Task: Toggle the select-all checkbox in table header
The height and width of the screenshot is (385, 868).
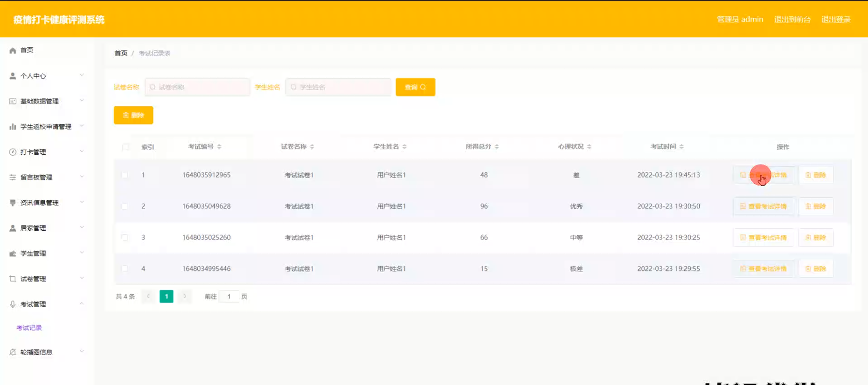Action: pyautogui.click(x=125, y=147)
